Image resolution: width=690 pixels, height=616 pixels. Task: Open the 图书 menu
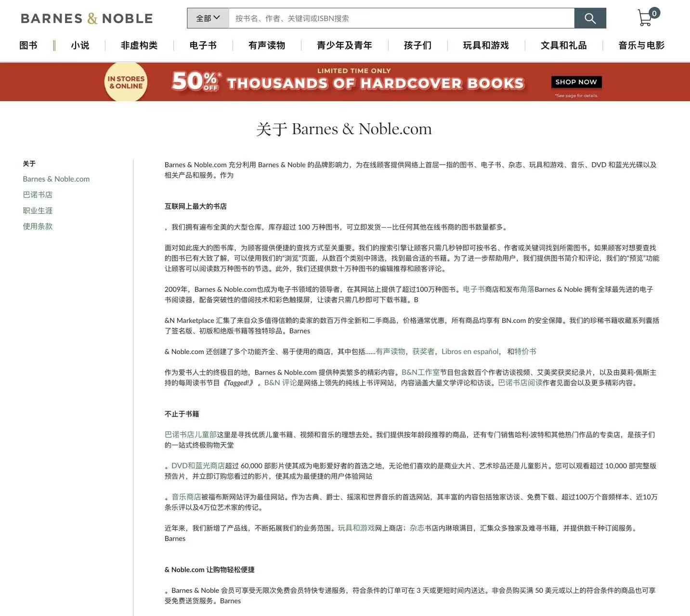pyautogui.click(x=28, y=45)
